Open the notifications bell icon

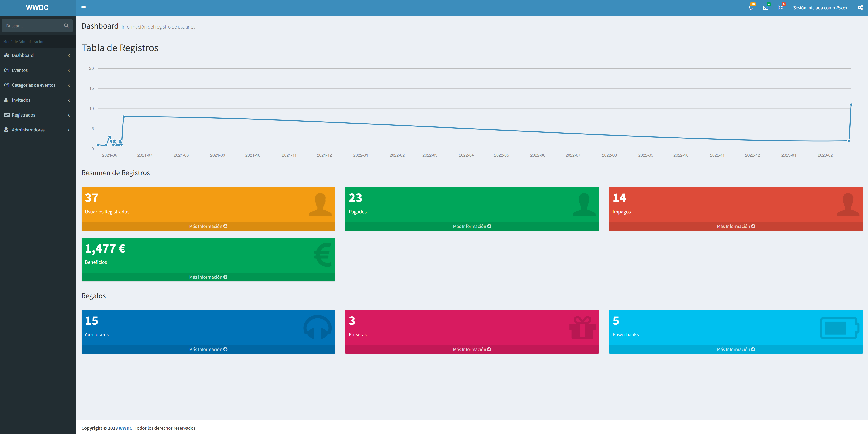pyautogui.click(x=750, y=8)
